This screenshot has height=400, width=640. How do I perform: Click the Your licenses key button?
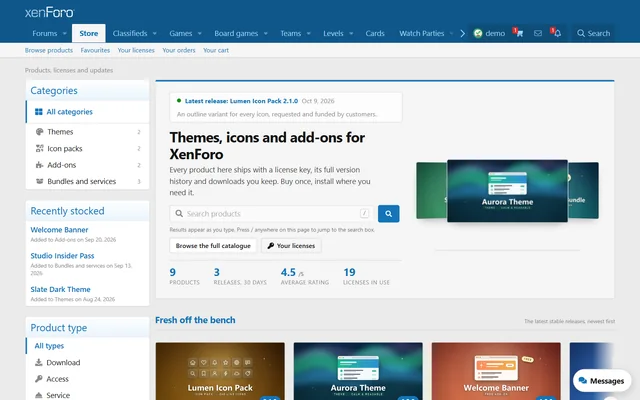(x=291, y=246)
